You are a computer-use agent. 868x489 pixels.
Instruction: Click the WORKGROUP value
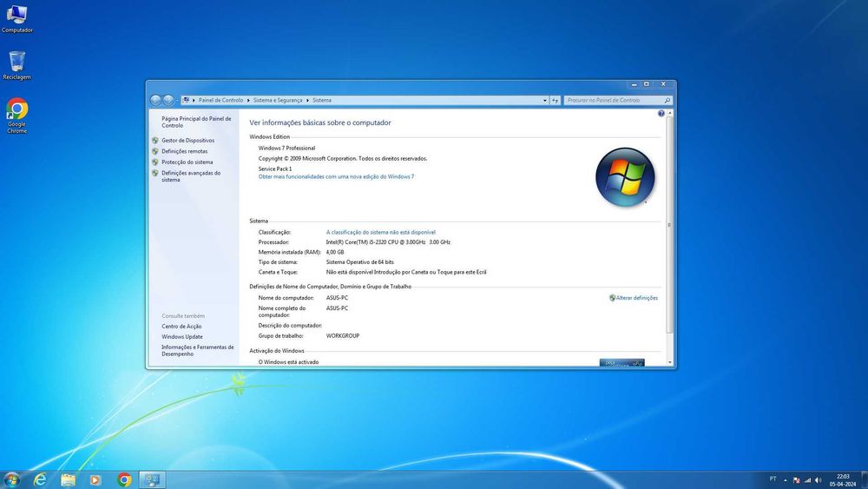(x=343, y=336)
